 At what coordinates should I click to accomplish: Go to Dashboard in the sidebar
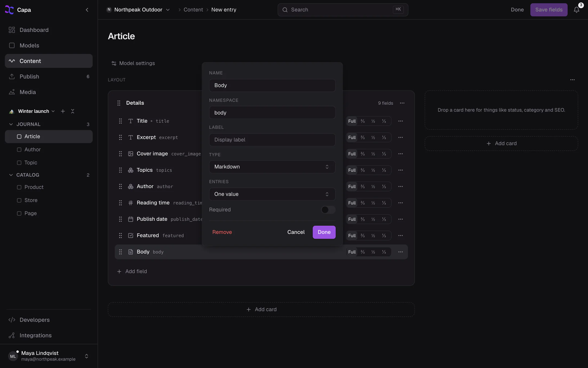49,30
